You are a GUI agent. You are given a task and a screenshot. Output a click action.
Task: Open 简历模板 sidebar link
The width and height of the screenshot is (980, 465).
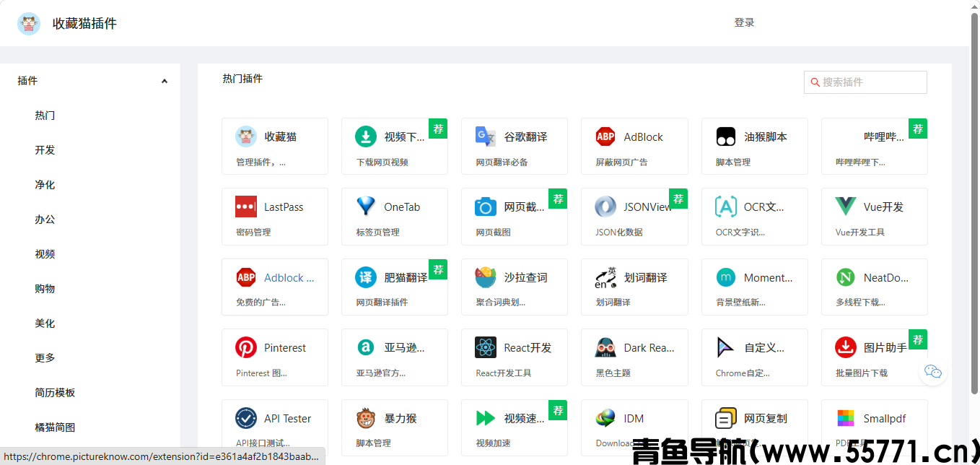click(x=55, y=393)
